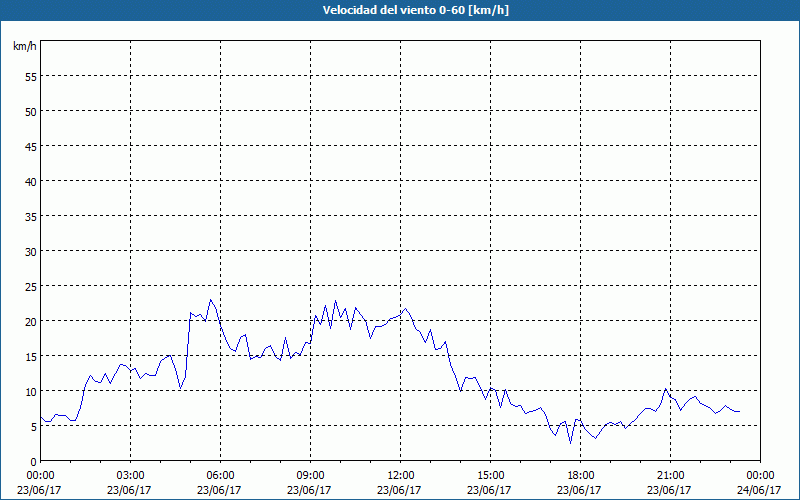Viewport: 800px width, 500px height.
Task: Click the '12:00' time label on the x-axis
Action: 401,476
